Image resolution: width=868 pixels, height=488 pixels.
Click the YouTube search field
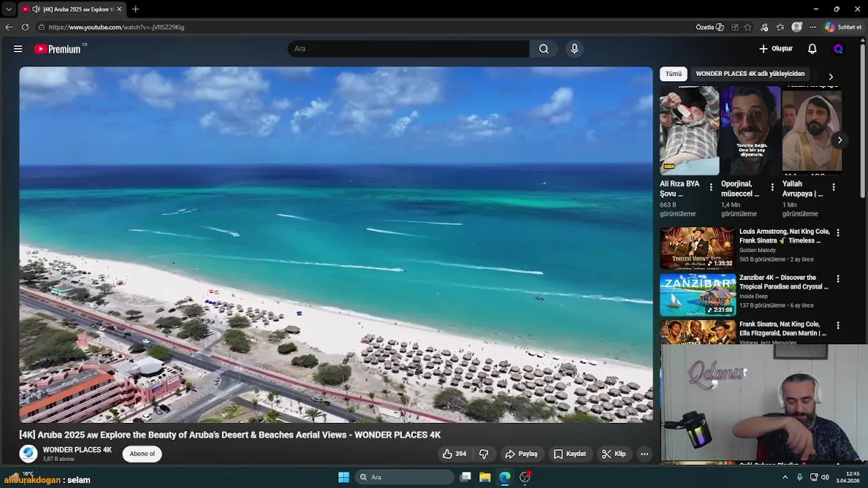[x=409, y=49]
